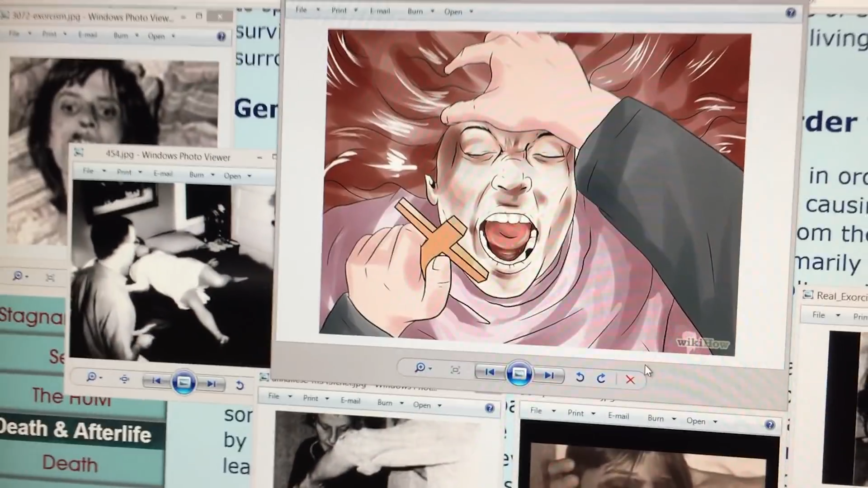This screenshot has height=488, width=868.
Task: Open File menu in wikiHow cartoon viewer
Action: (x=307, y=9)
